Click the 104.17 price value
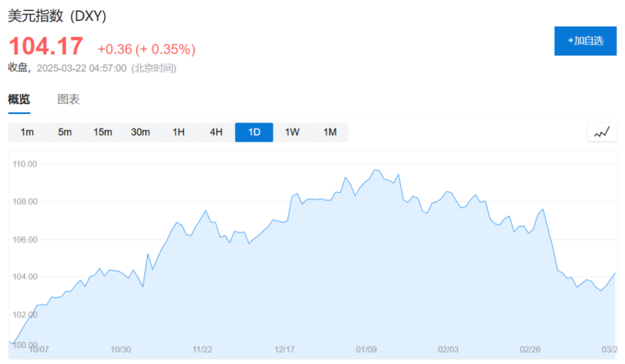625x364 pixels. click(x=46, y=46)
